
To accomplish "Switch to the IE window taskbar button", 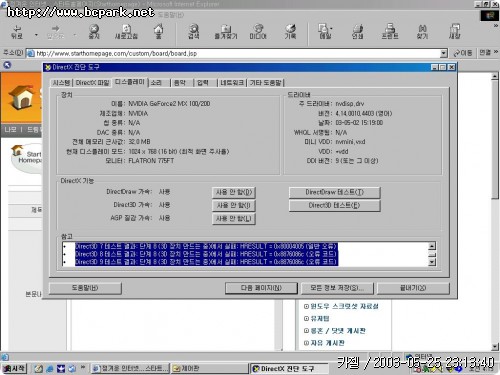I will point(130,368).
